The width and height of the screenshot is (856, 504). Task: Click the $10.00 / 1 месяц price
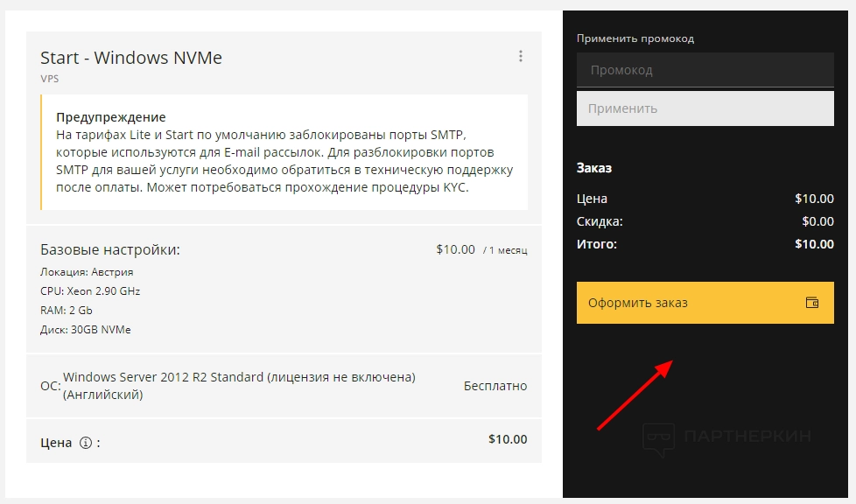481,249
